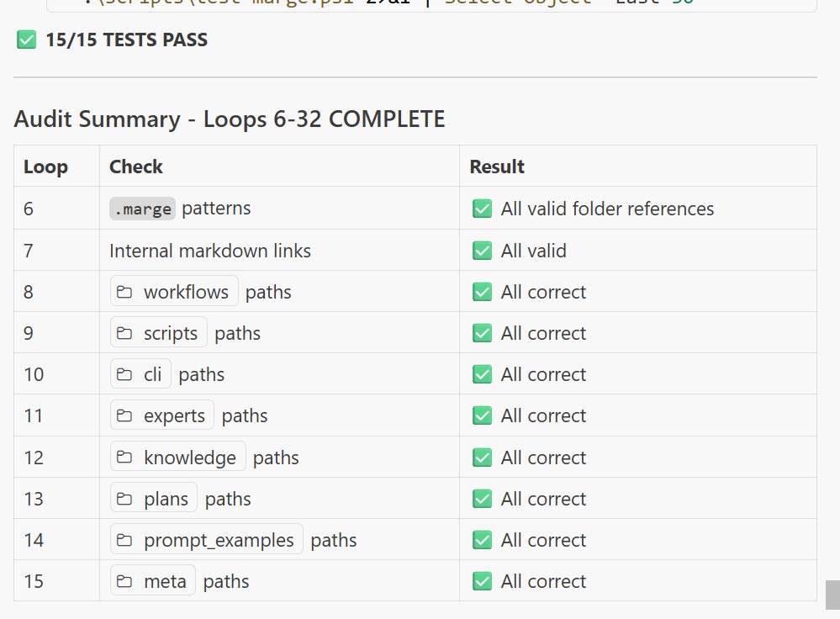Click the folder icon beside workflows
The width and height of the screenshot is (840, 619).
click(124, 292)
